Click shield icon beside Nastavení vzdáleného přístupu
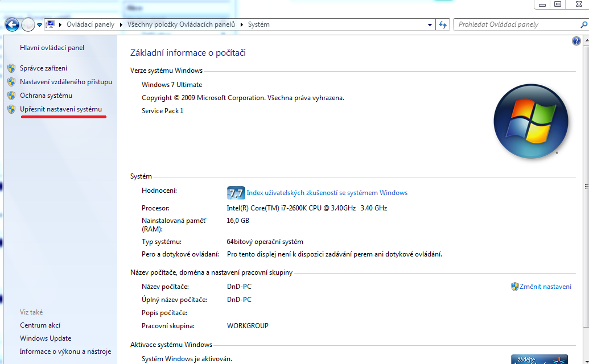 point(11,82)
